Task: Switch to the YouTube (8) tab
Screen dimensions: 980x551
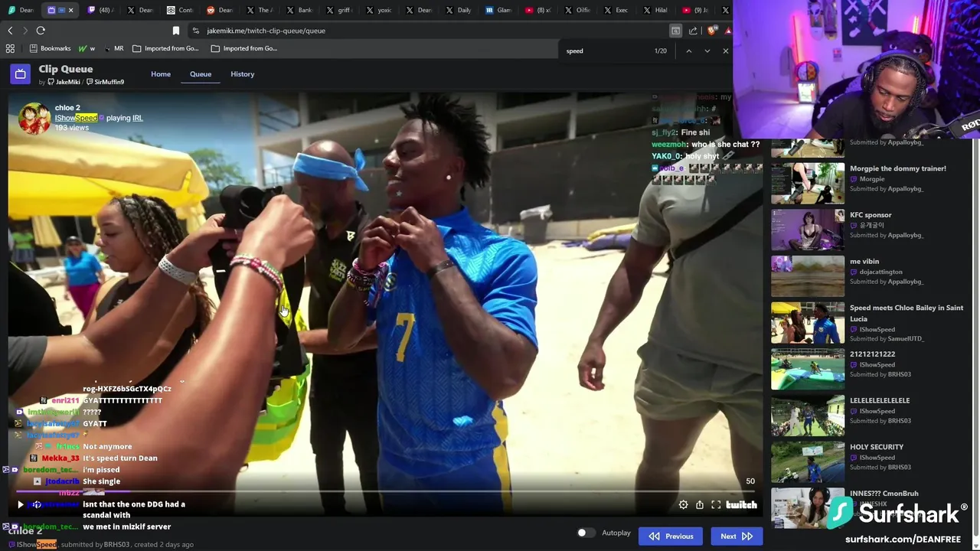Action: (539, 10)
